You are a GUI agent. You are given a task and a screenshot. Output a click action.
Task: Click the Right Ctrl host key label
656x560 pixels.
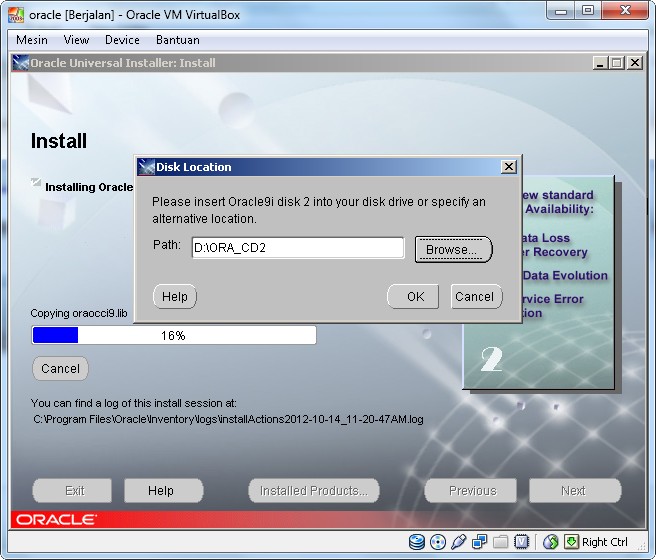click(605, 542)
